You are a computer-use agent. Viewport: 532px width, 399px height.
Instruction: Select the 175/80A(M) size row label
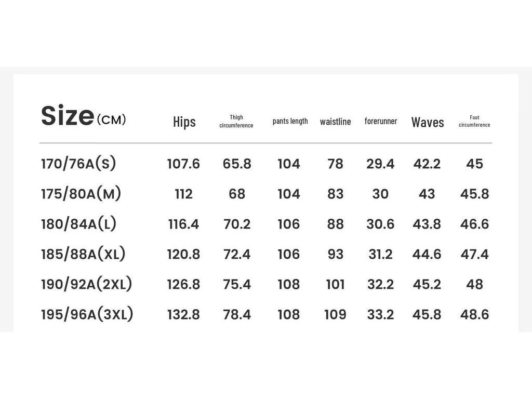[x=81, y=194]
